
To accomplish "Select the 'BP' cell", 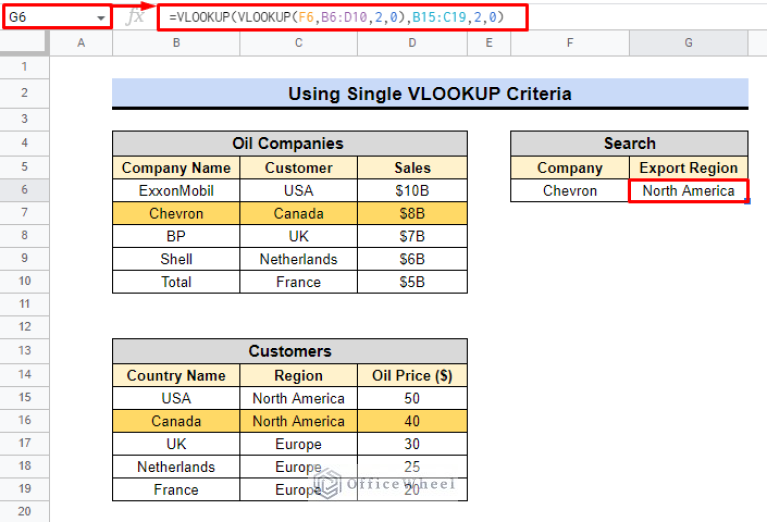I will [x=176, y=236].
